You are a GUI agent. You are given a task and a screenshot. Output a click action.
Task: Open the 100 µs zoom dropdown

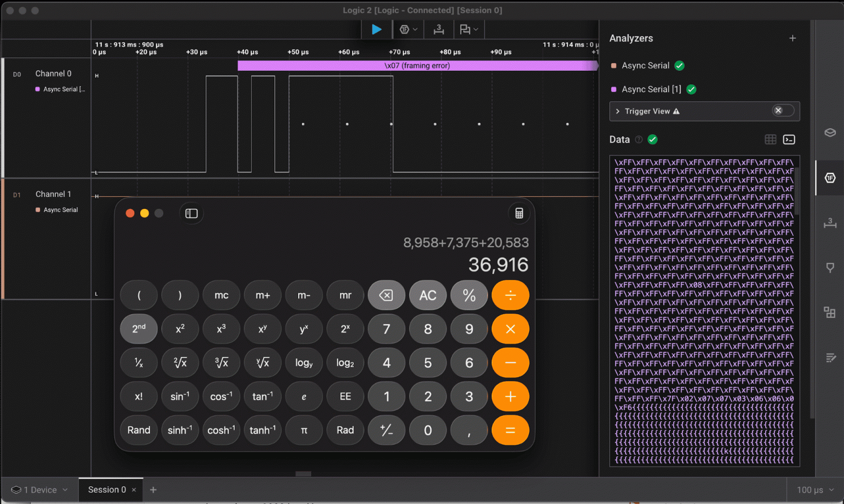tap(815, 490)
